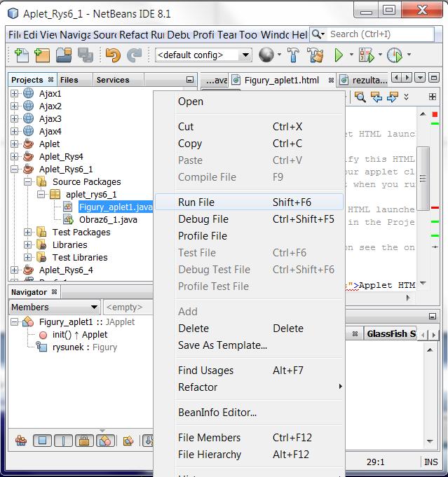Click the Find Previous Occurrence icon
Viewport: 448px width, 477px height.
click(376, 97)
